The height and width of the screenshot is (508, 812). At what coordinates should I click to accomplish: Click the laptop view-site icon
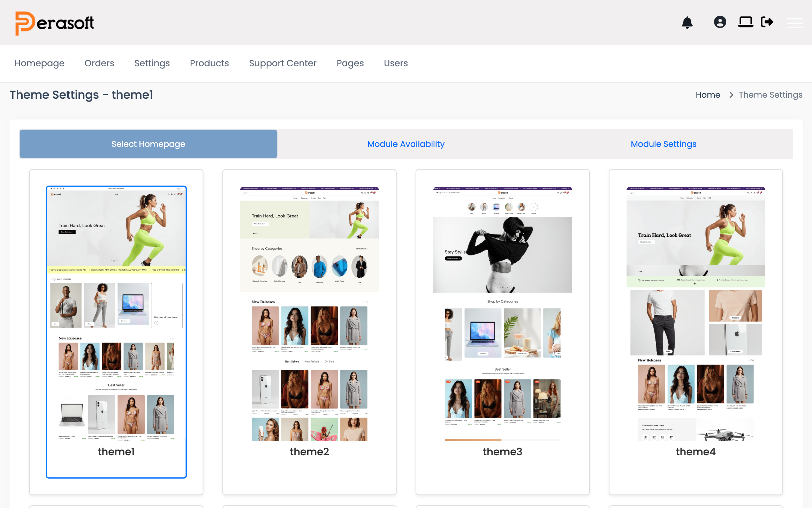point(745,22)
